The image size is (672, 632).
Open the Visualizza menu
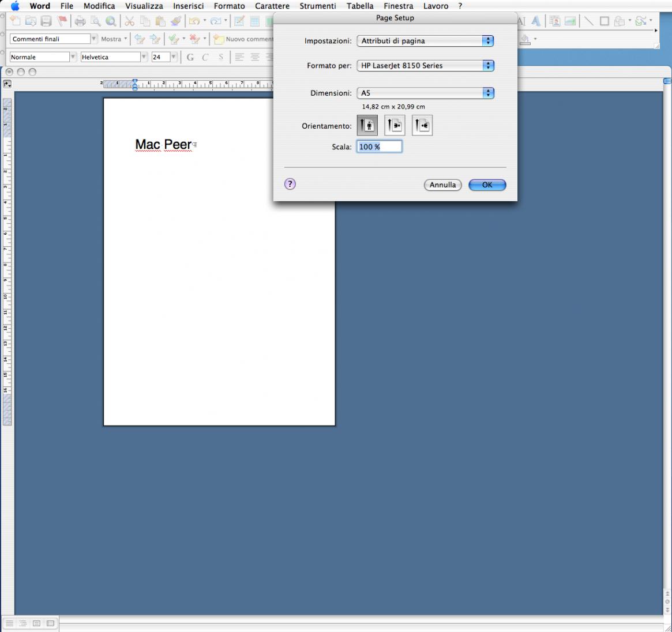(x=144, y=6)
